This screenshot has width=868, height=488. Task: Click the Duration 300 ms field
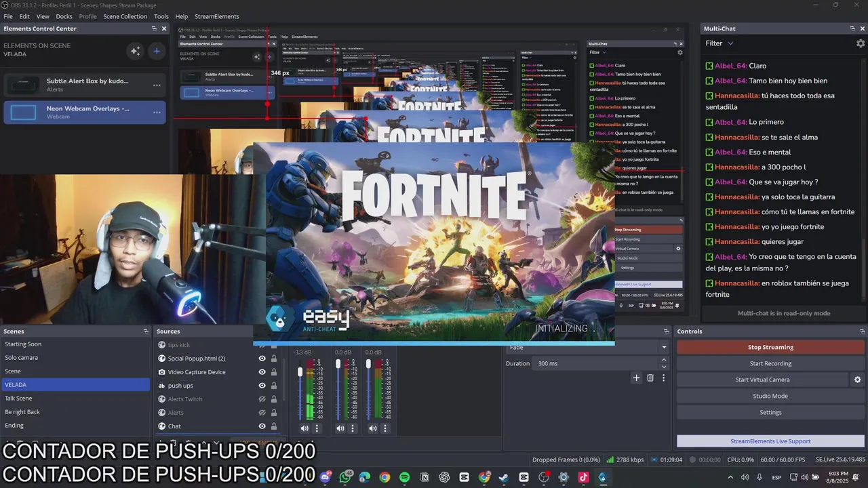(x=595, y=363)
